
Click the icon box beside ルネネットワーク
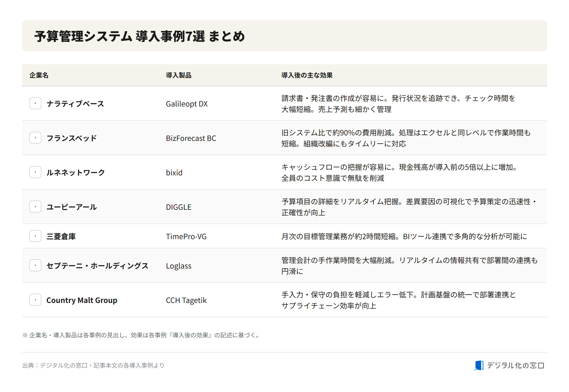(35, 172)
